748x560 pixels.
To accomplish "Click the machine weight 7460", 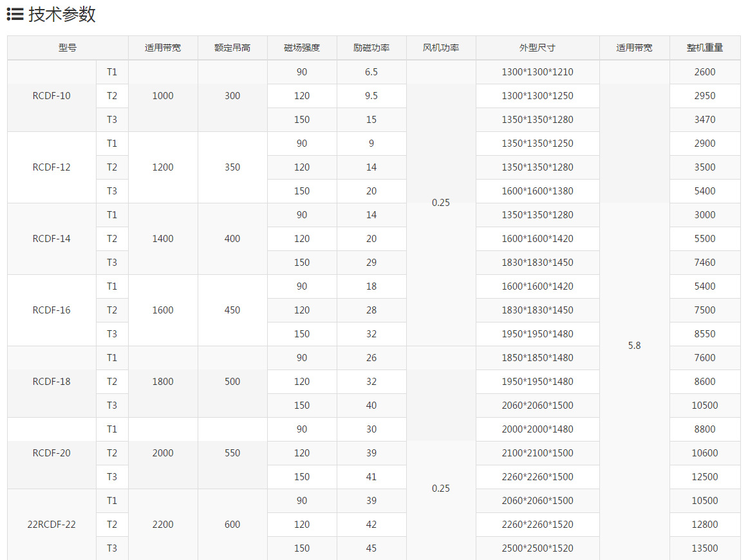I will (705, 263).
